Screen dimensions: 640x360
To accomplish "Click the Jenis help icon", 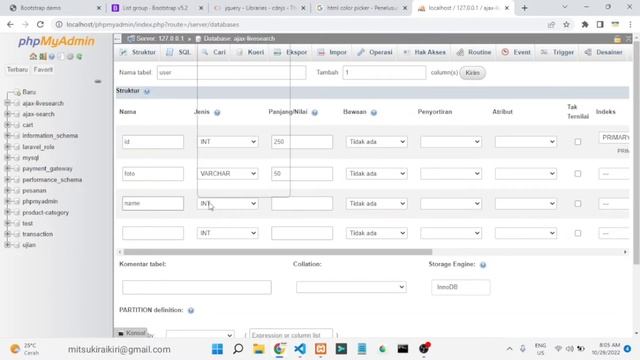I will 217,112.
